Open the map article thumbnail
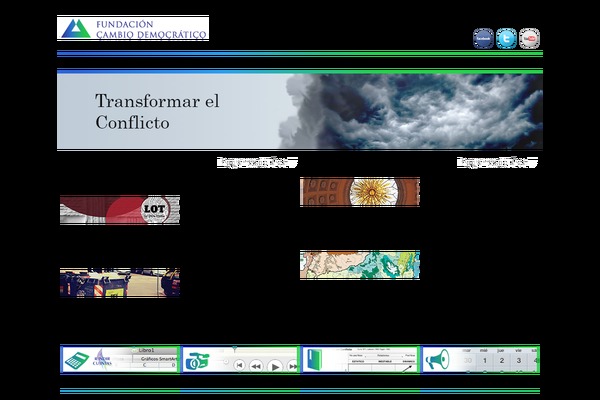This screenshot has height=400, width=600. click(359, 264)
